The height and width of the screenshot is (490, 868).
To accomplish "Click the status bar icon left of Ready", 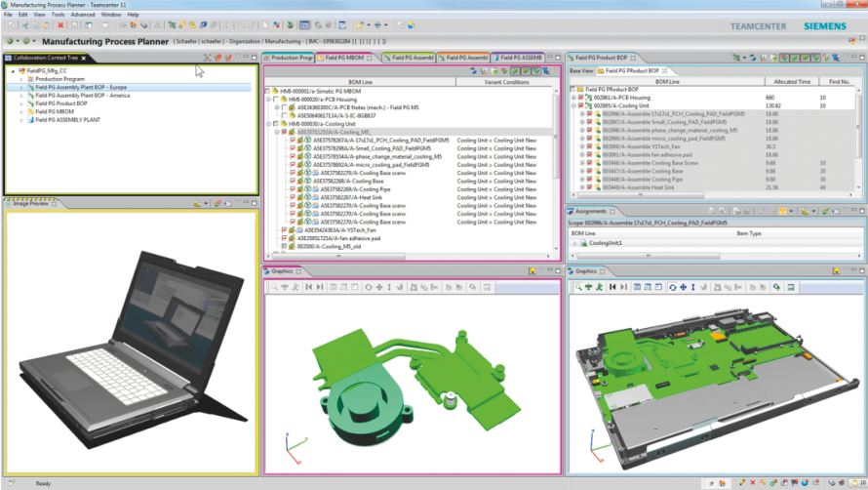I will (12, 483).
